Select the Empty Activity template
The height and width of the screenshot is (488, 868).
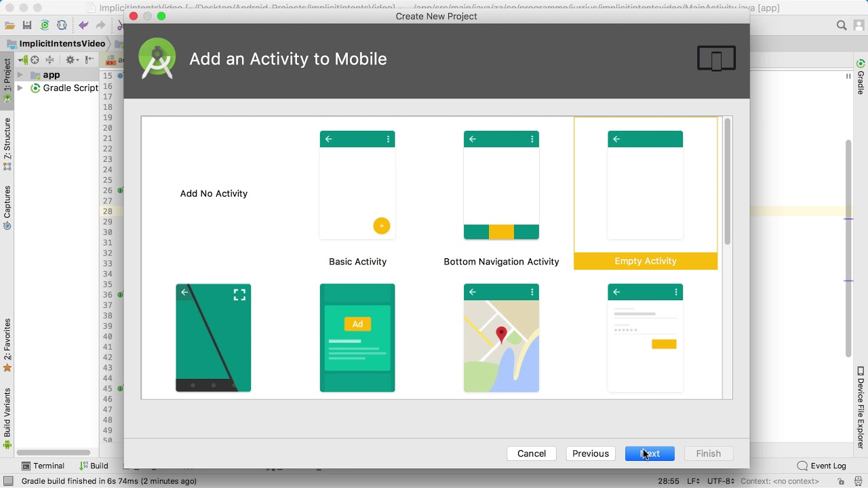646,193
